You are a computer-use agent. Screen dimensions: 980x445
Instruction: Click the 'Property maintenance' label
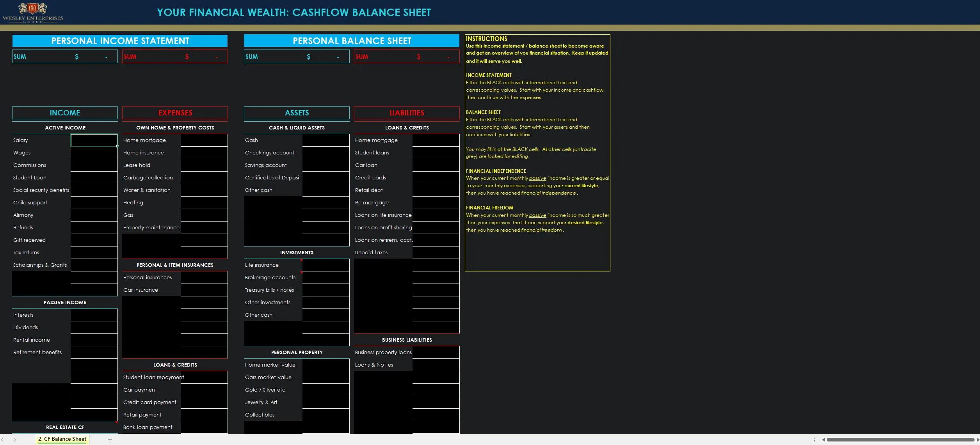[x=151, y=227]
